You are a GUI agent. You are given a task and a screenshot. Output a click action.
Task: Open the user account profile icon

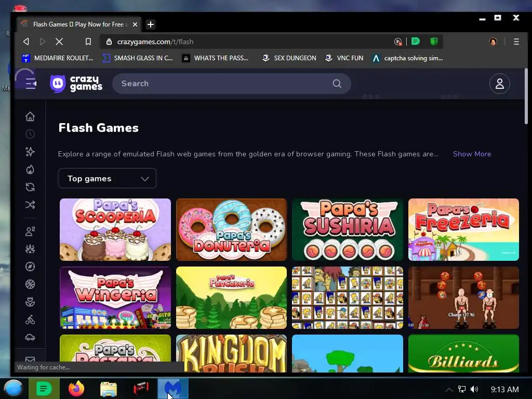(x=499, y=84)
